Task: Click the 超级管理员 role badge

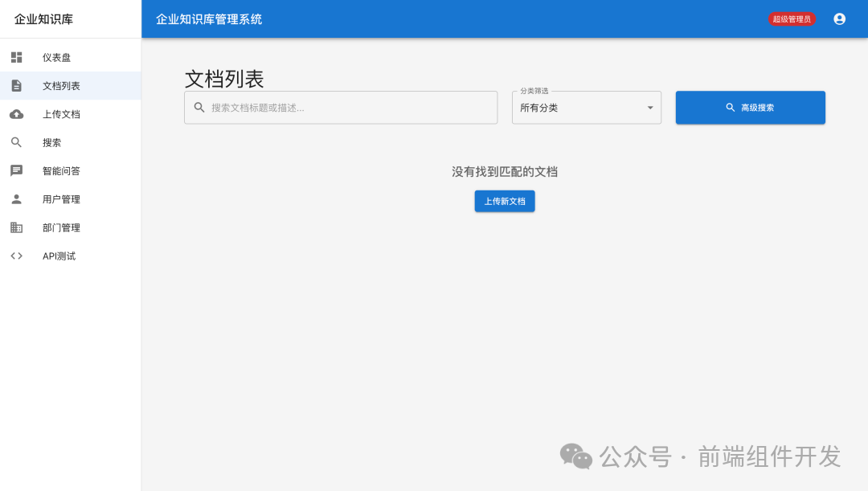Action: pos(792,18)
